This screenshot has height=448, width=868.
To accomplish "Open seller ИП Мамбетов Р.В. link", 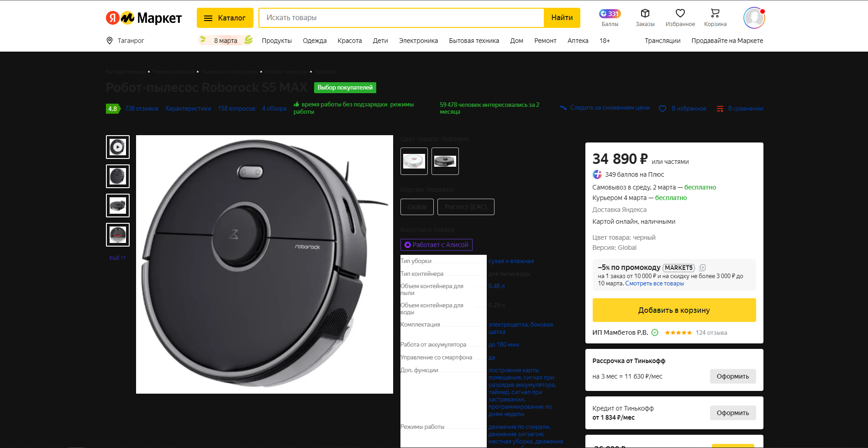I will point(620,332).
